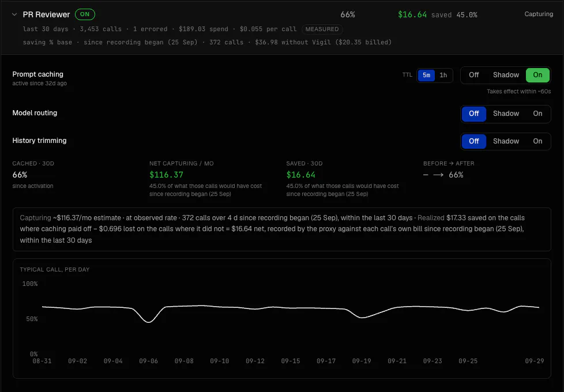This screenshot has width=564, height=392.
Task: Click the CACHED · 30D 66% value
Action: [20, 175]
